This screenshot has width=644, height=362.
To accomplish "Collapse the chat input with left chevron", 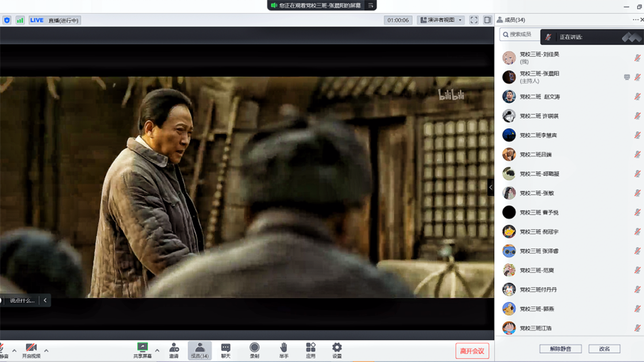I will tap(45, 301).
